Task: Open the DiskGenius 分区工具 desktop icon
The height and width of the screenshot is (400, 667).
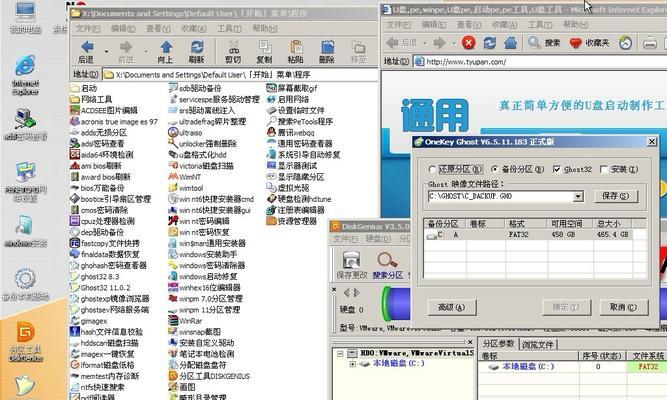Action: click(26, 332)
